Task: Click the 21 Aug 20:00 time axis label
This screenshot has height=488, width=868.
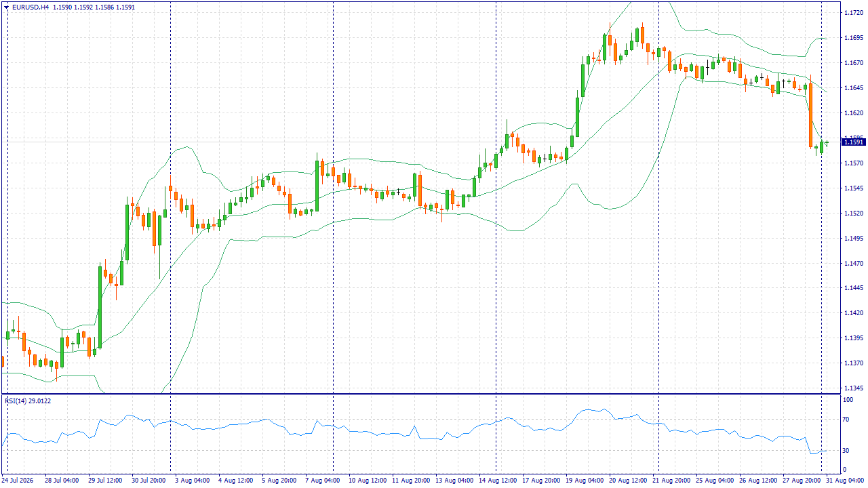Action: 671,481
